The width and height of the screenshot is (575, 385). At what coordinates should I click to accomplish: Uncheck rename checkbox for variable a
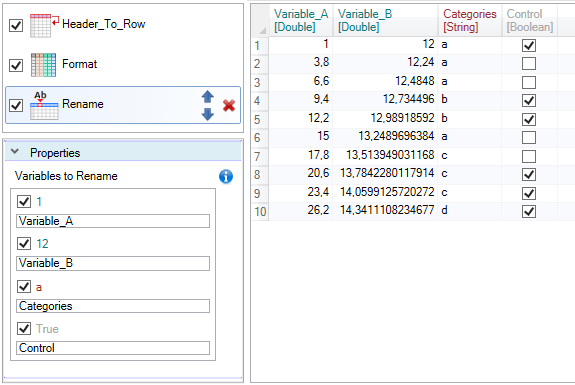pos(24,286)
